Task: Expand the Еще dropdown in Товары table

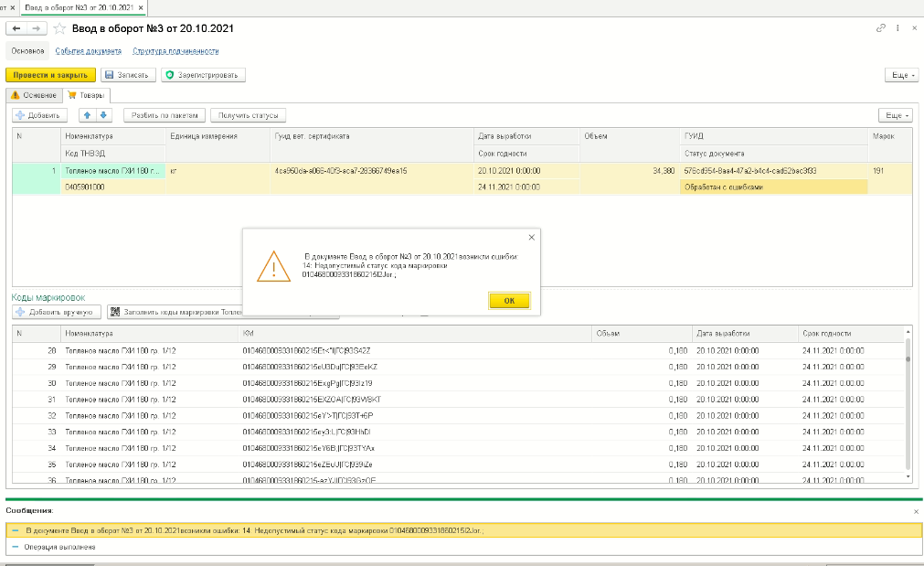Action: click(895, 115)
